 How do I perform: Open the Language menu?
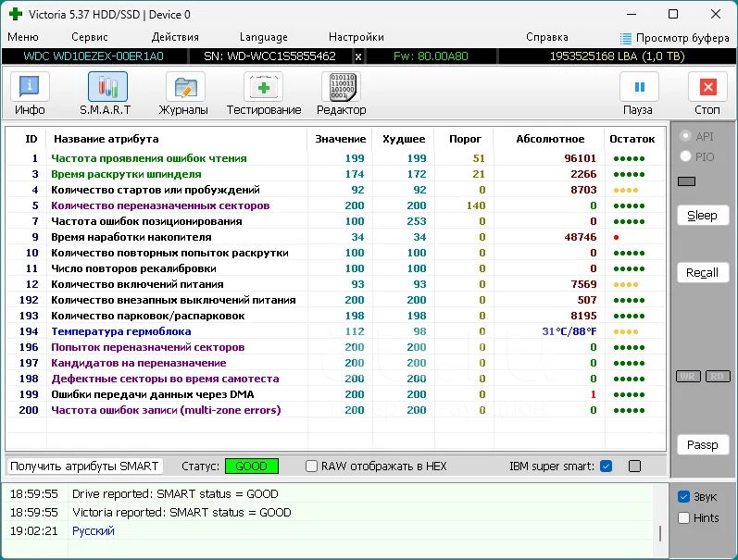(x=264, y=37)
